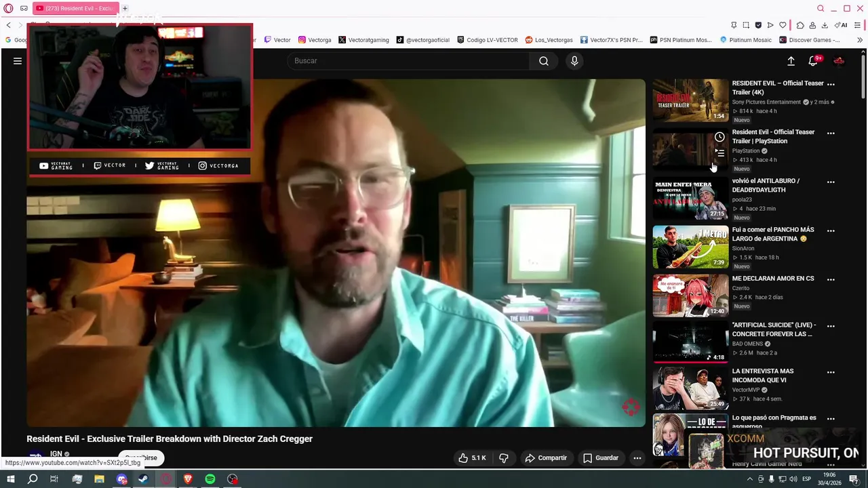Bookmark page with the heart icon
Image resolution: width=868 pixels, height=488 pixels.
tap(783, 25)
